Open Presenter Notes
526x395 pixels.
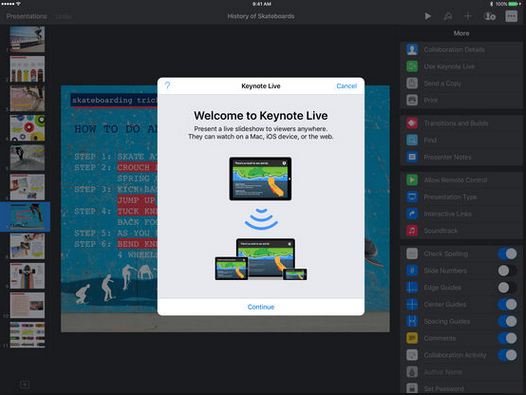pos(462,157)
